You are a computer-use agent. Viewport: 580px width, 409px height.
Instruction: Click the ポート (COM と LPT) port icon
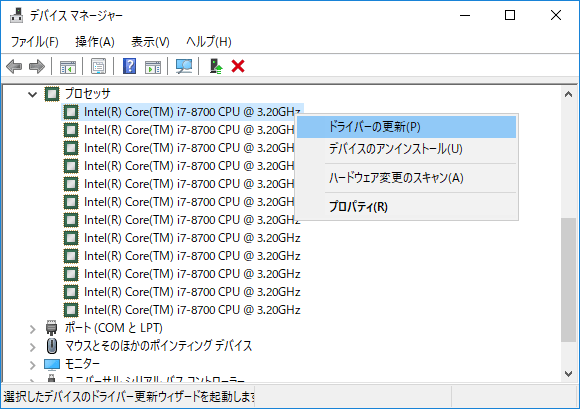(x=52, y=328)
